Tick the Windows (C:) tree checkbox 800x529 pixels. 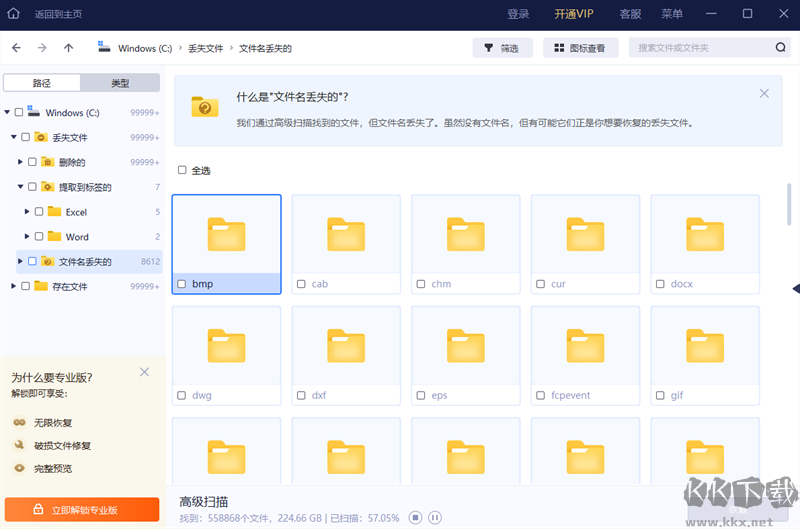19,112
